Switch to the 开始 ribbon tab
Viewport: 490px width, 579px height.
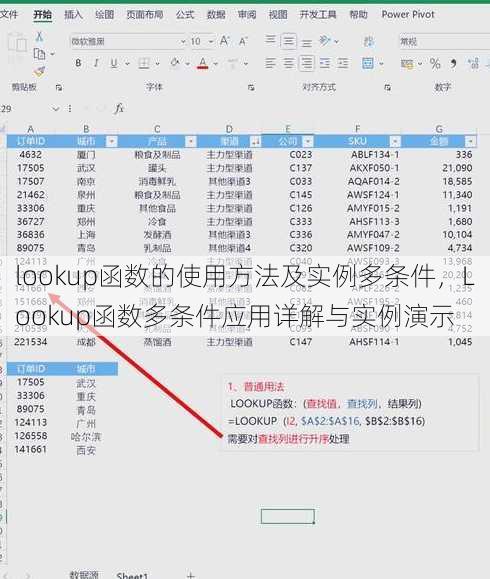(42, 15)
